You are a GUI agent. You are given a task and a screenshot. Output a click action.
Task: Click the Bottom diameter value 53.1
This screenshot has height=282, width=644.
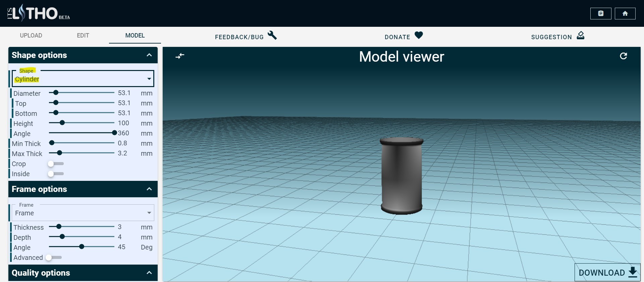click(124, 113)
